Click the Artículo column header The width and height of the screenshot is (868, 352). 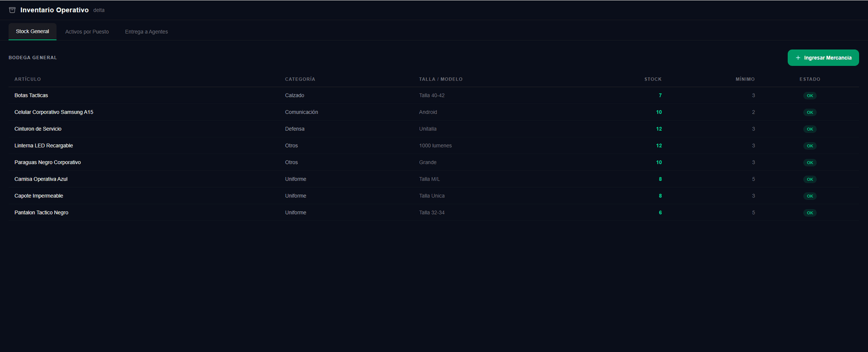tap(28, 79)
